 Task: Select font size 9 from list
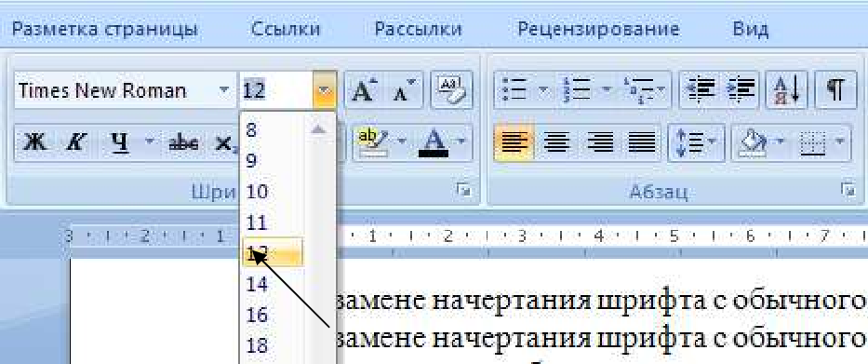click(x=251, y=161)
